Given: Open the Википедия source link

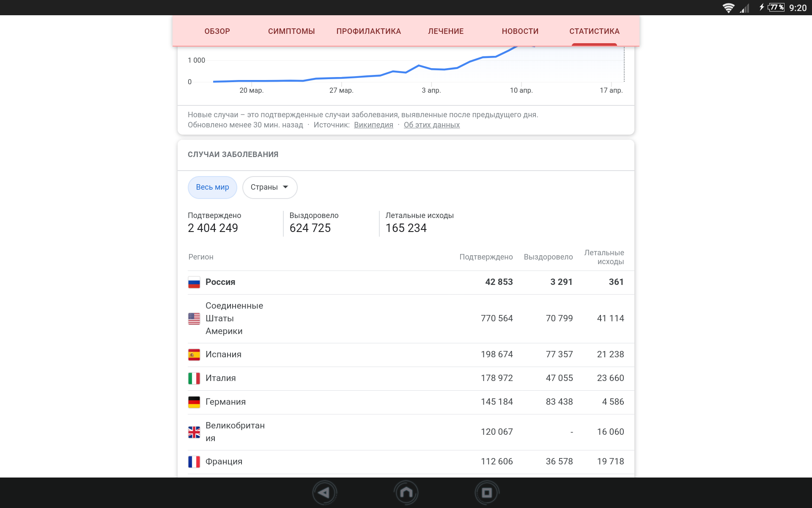Looking at the screenshot, I should (373, 125).
